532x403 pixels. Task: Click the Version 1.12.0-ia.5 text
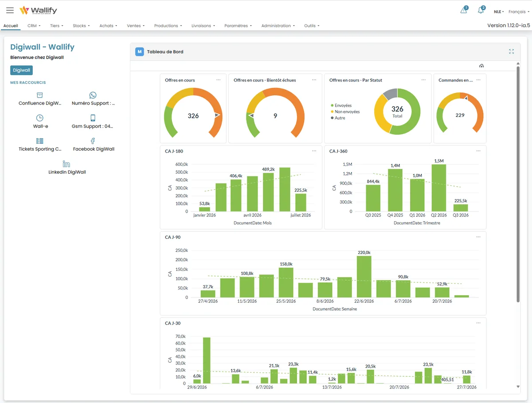(x=509, y=25)
